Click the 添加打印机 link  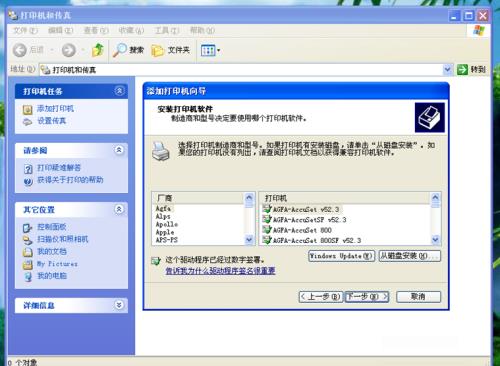coord(55,109)
